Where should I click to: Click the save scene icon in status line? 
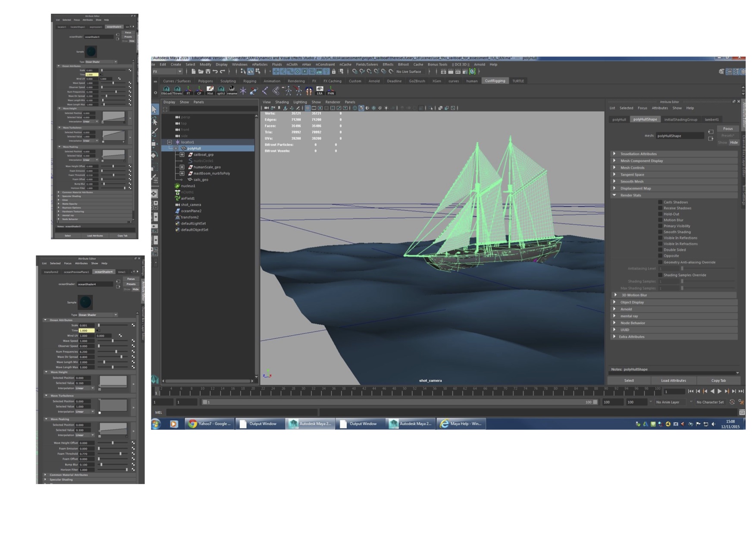pos(208,72)
